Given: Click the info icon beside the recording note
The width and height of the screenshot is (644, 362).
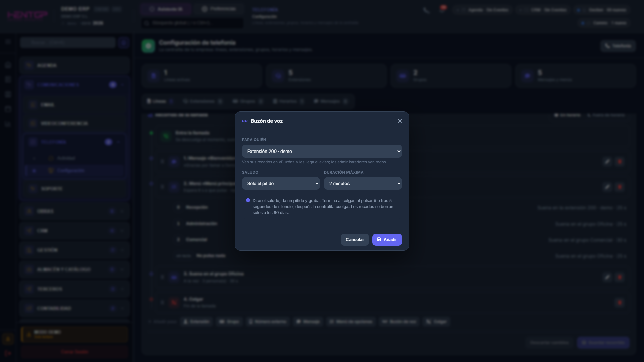Looking at the screenshot, I should (248, 200).
